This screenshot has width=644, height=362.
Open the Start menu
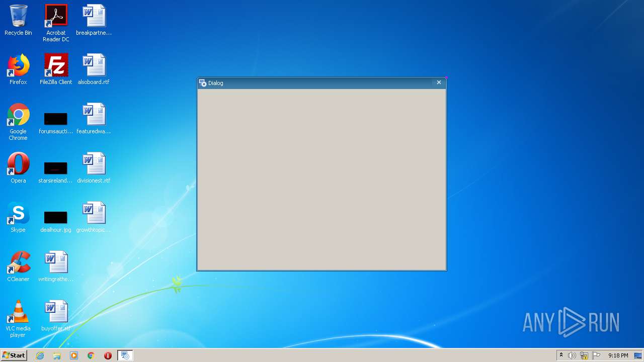coord(14,355)
